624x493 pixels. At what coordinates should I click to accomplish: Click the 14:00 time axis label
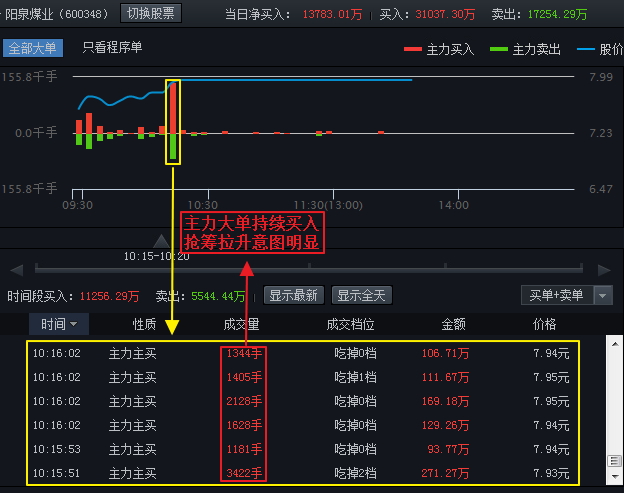click(x=454, y=205)
